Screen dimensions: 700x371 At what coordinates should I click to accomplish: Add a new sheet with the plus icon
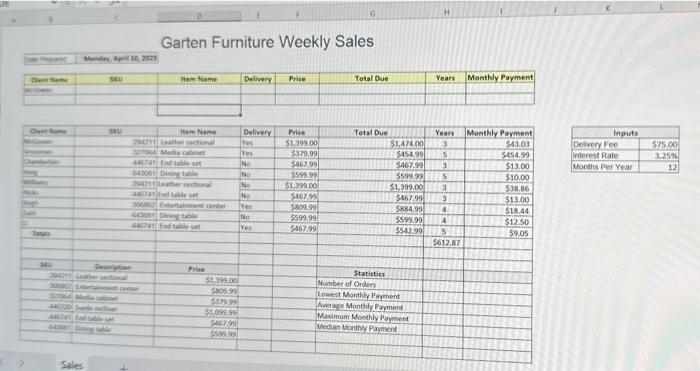pyautogui.click(x=124, y=367)
